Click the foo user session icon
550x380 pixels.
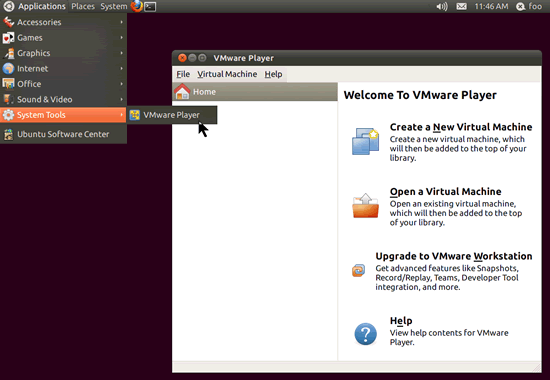[521, 6]
